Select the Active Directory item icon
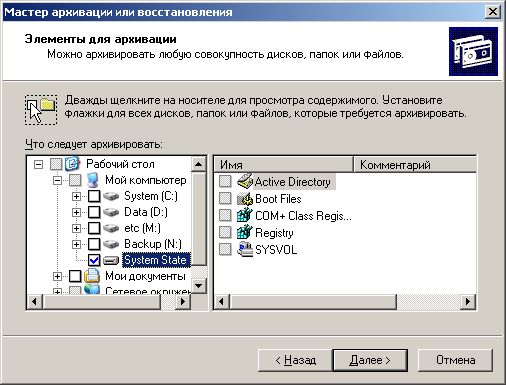 click(245, 181)
